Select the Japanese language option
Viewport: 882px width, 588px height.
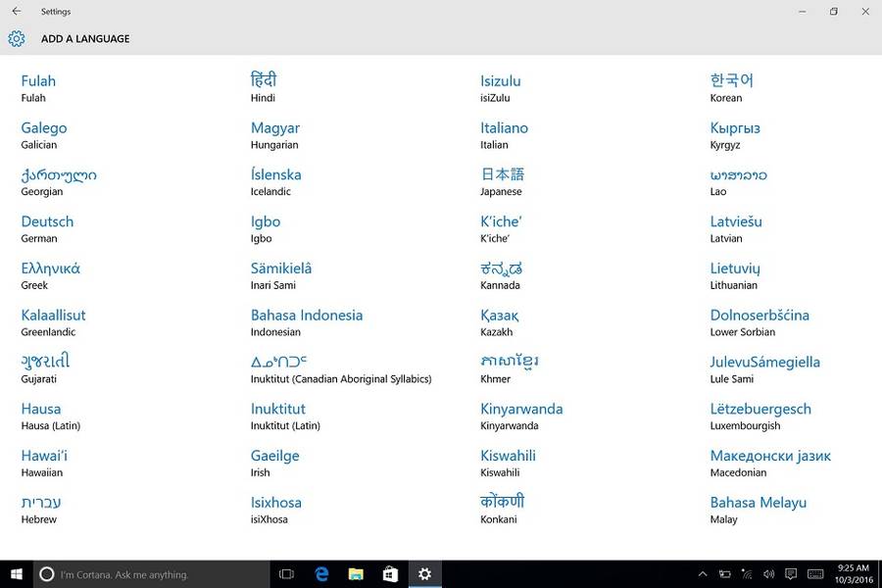[x=502, y=175]
